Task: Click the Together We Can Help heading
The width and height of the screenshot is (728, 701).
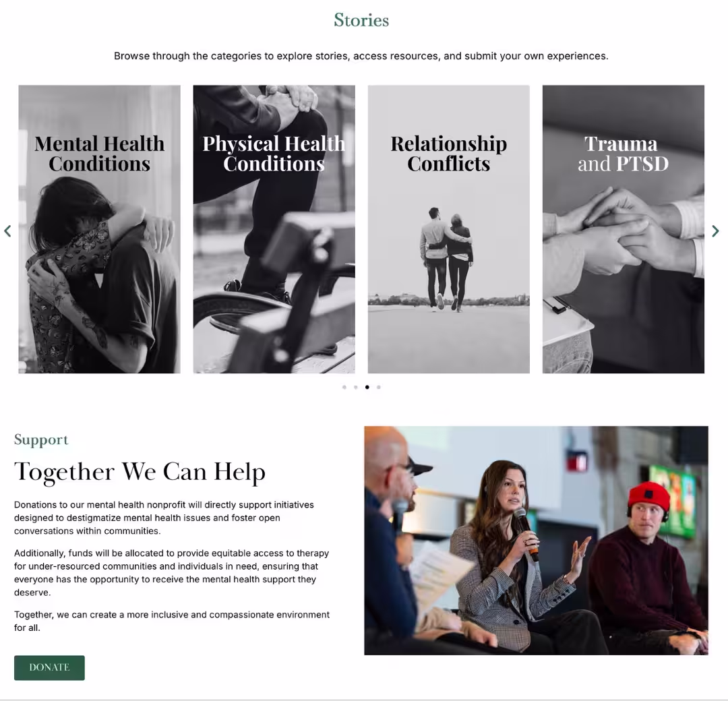Action: tap(140, 472)
